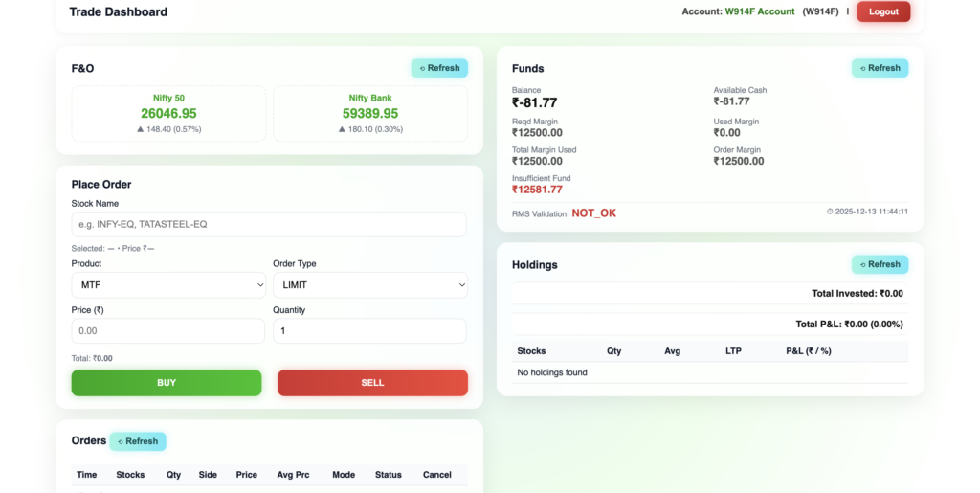Click the Logout button

click(882, 11)
